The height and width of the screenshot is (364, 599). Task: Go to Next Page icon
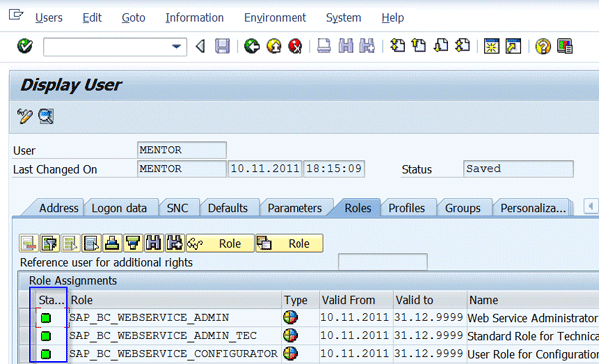441,46
